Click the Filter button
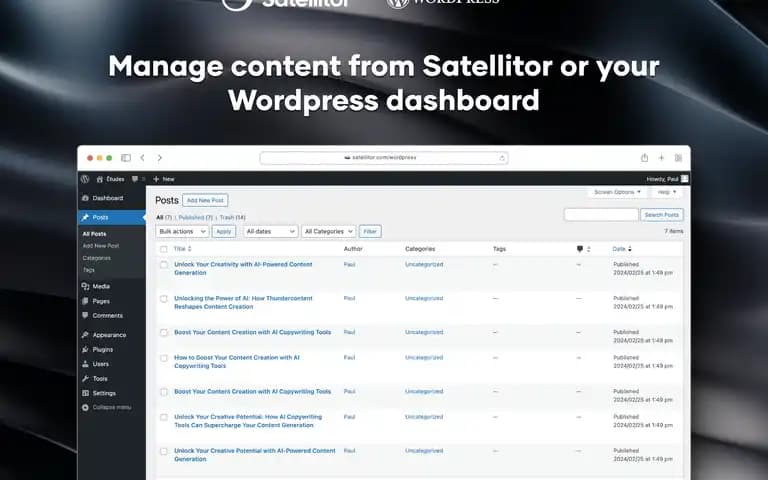The height and width of the screenshot is (480, 768). click(x=370, y=231)
